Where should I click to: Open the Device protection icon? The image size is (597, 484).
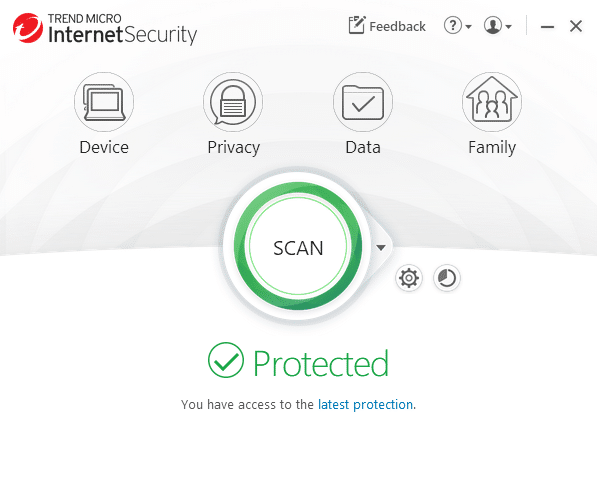coord(104,102)
